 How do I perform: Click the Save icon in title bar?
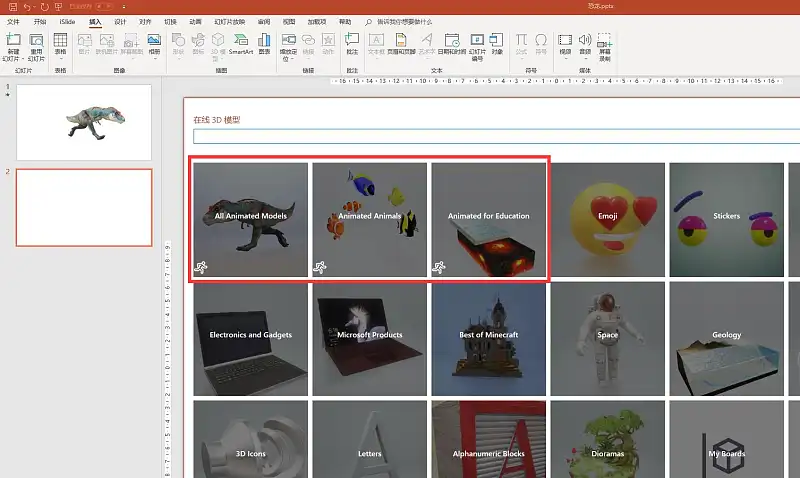tap(12, 6)
